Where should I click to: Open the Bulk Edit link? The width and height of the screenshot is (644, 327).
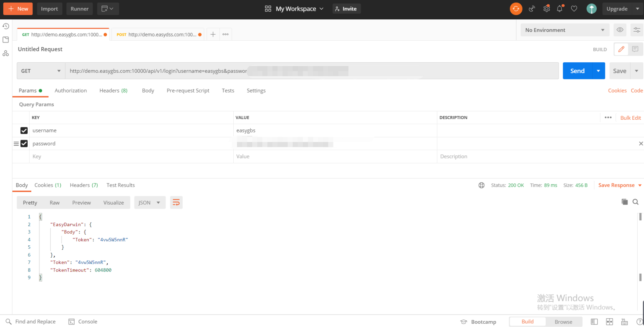(631, 118)
